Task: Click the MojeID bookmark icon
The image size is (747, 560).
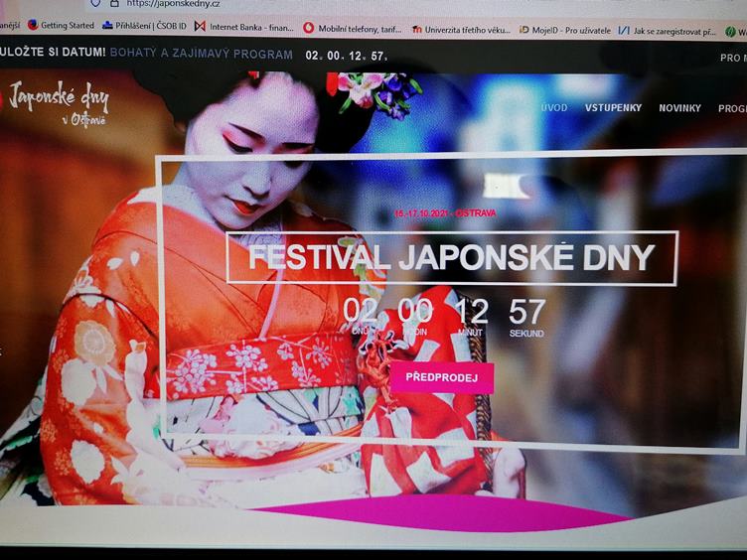Action: tap(524, 30)
